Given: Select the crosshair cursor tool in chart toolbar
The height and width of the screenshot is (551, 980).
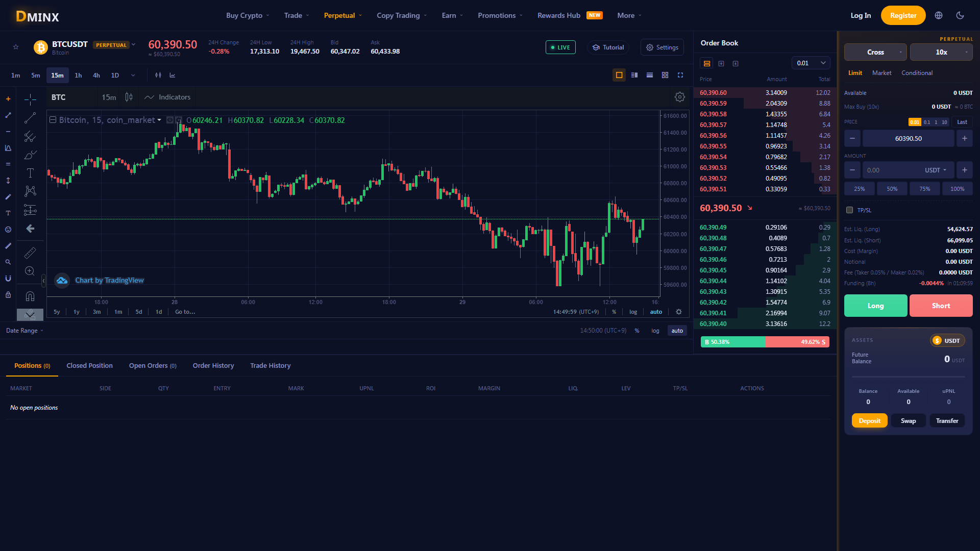Looking at the screenshot, I should click(x=30, y=99).
